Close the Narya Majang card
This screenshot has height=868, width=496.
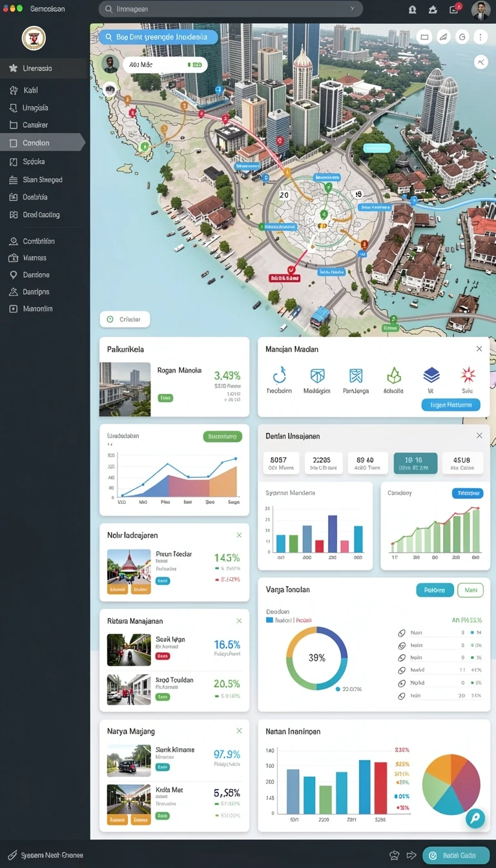coord(239,731)
